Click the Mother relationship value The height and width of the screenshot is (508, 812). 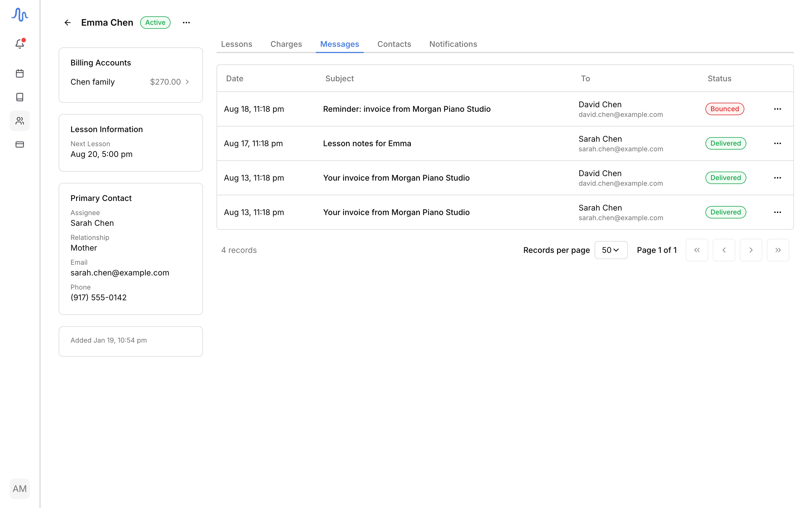83,248
